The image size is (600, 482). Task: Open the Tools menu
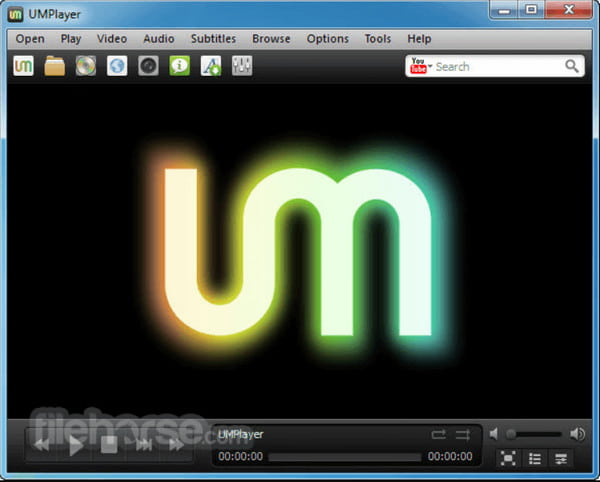tap(378, 39)
